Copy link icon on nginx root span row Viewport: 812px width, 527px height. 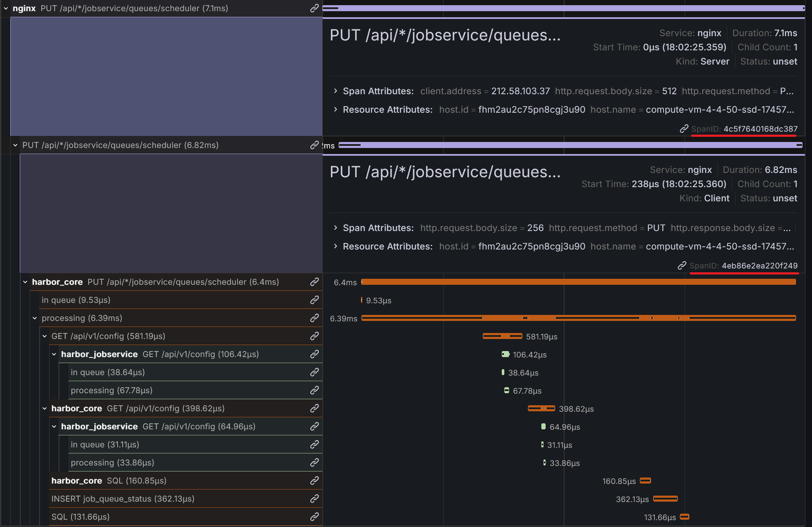pos(315,8)
